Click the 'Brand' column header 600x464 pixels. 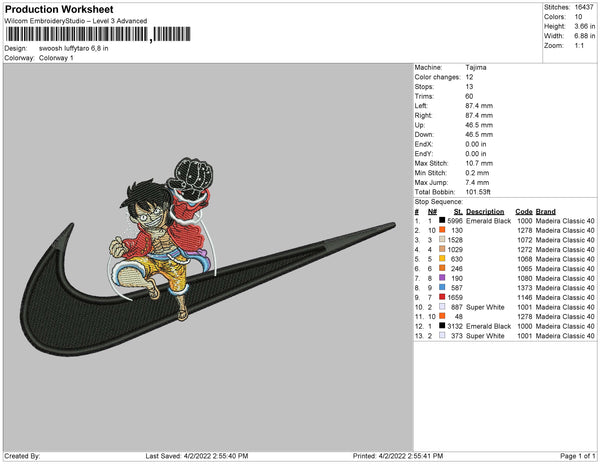pyautogui.click(x=546, y=212)
